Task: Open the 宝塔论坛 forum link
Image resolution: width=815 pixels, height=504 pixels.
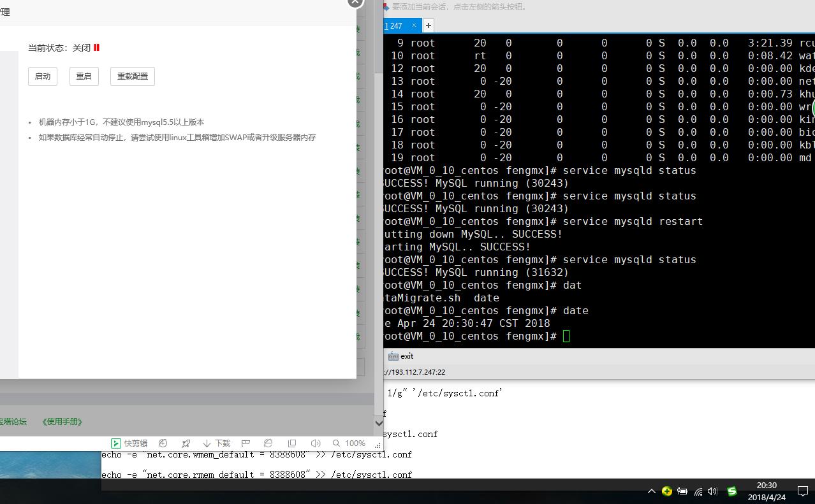Action: tap(13, 422)
